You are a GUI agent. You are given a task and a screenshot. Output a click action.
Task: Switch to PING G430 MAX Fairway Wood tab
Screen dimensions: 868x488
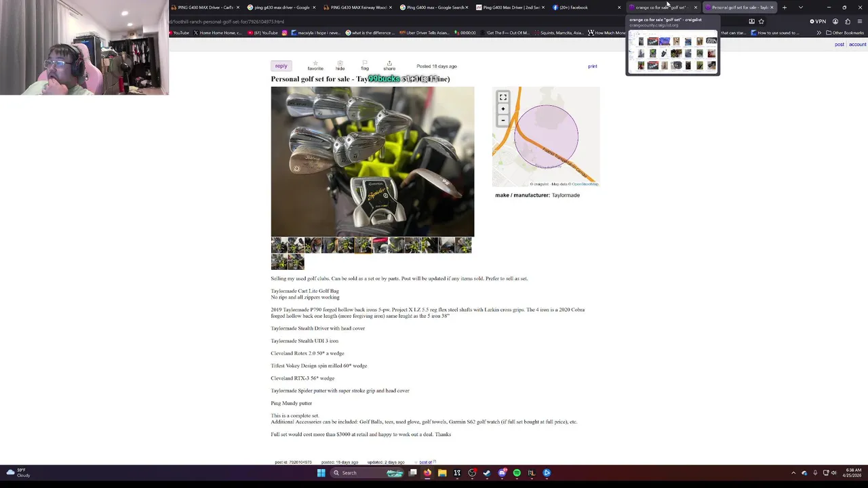tap(357, 7)
